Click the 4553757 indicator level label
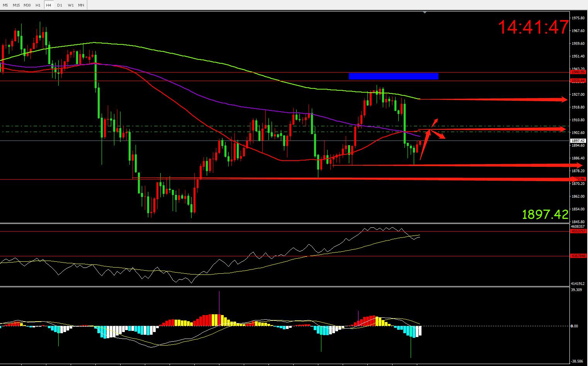 pos(578,231)
